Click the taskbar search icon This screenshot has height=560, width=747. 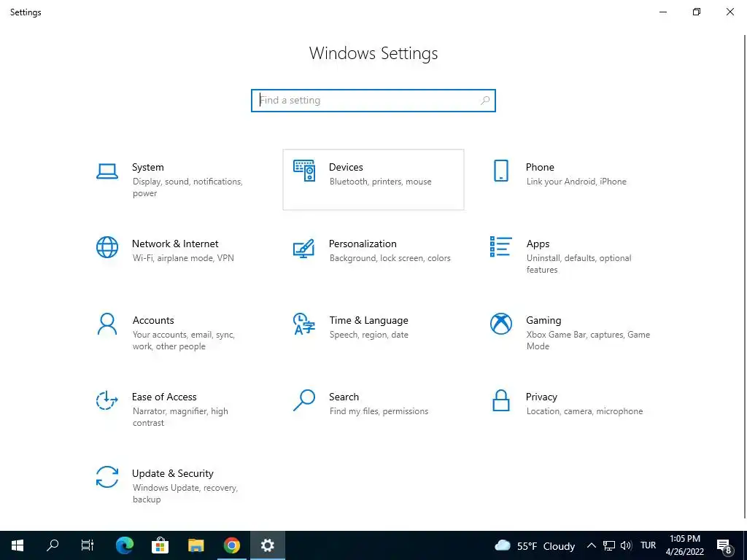(53, 545)
